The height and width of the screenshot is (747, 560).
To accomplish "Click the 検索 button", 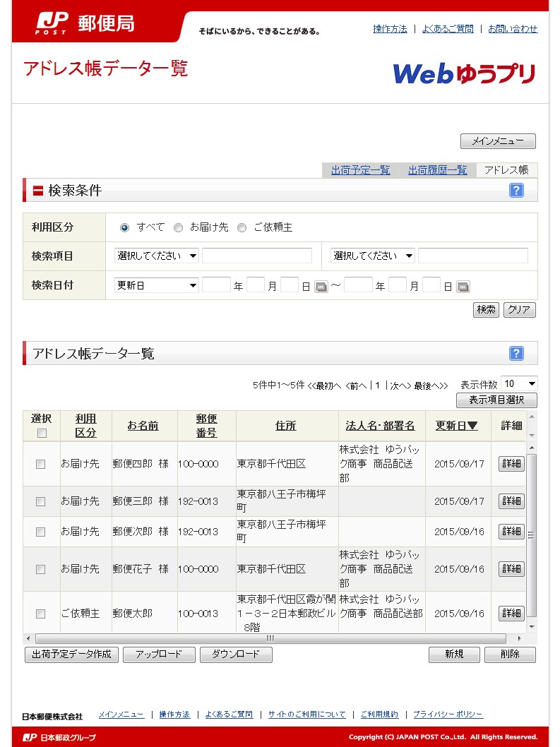I will (486, 310).
